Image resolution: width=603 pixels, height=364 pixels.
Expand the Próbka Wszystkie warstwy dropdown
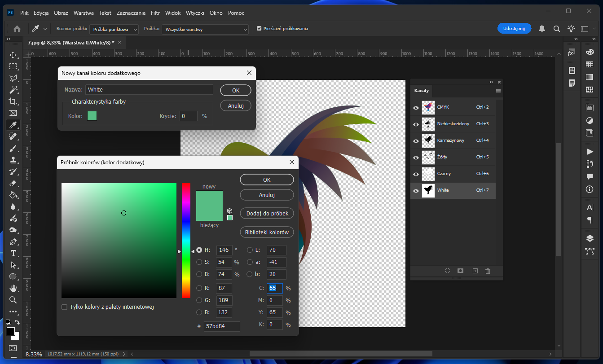tap(205, 29)
